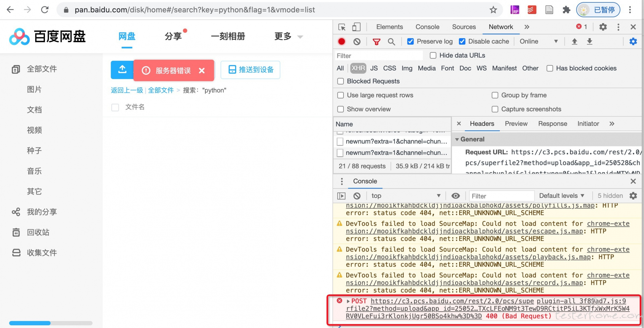Screen dimensions: 644x328
Task: Click the Baidu Netdisk logo
Action: click(47, 36)
